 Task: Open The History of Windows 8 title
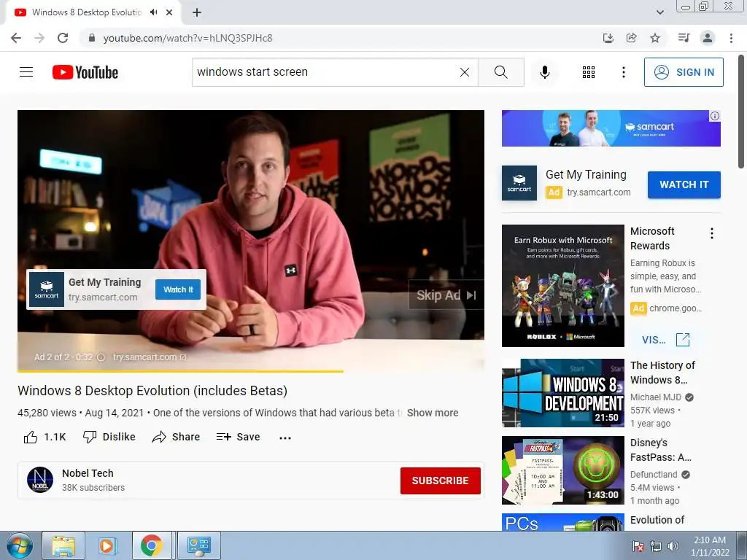[x=662, y=373]
